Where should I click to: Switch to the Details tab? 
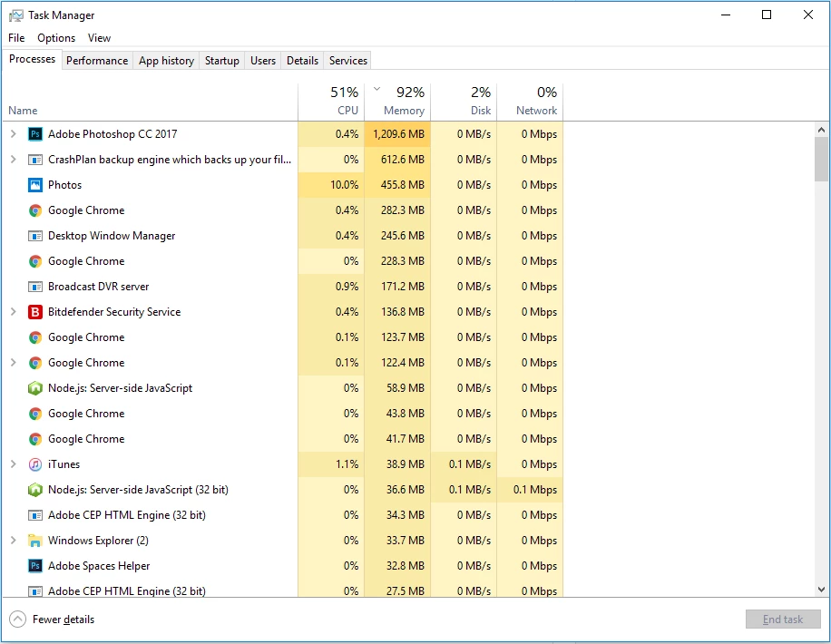click(x=303, y=61)
